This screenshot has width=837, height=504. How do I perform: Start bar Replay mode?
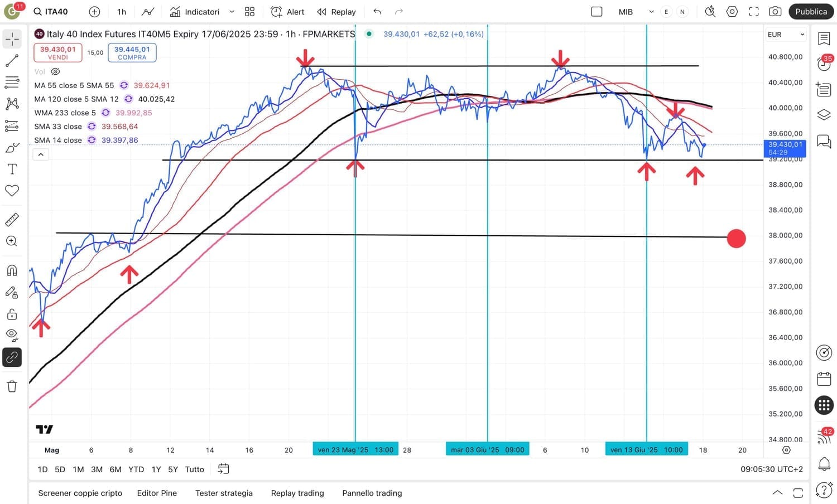pos(336,12)
